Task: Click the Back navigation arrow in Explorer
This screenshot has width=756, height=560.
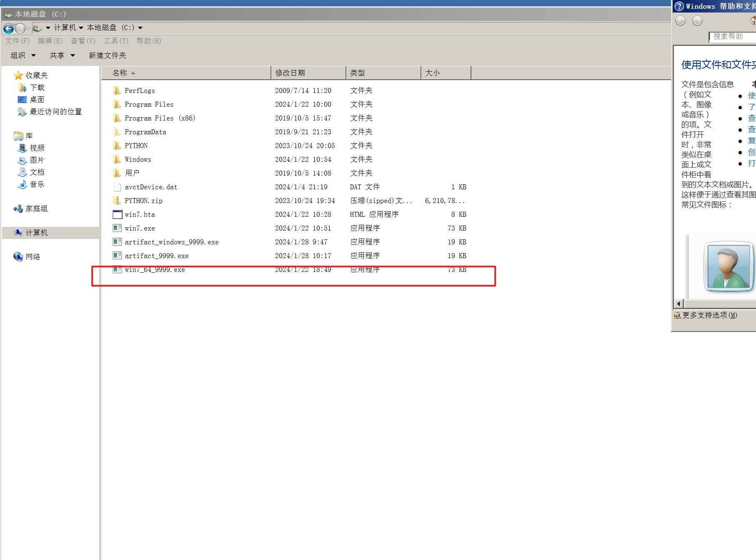Action: coord(8,29)
